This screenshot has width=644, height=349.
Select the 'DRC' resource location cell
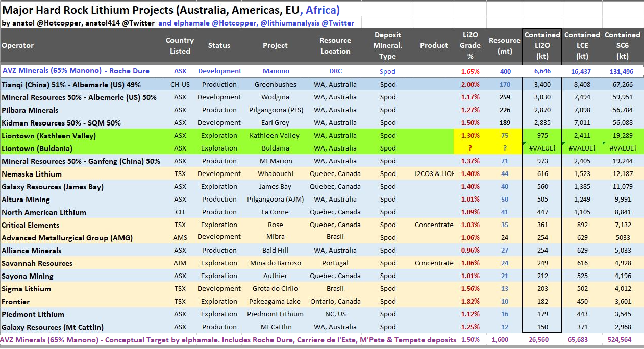(335, 71)
